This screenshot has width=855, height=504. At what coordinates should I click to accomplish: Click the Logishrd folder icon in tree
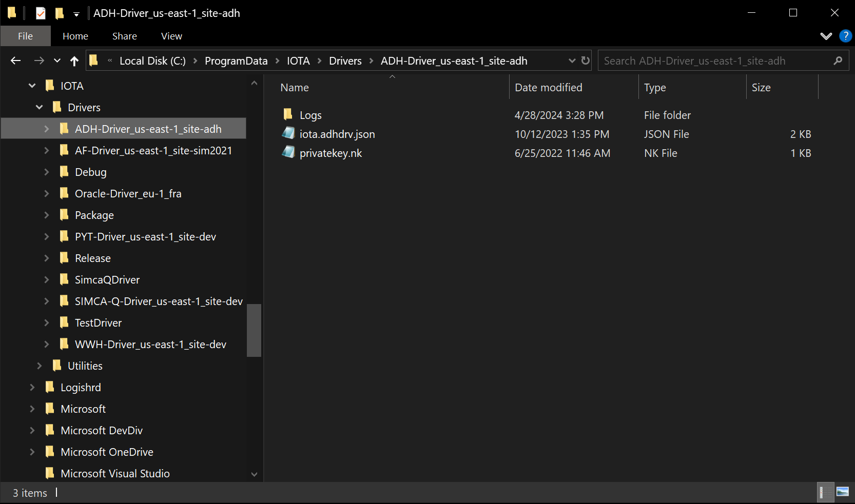click(50, 387)
